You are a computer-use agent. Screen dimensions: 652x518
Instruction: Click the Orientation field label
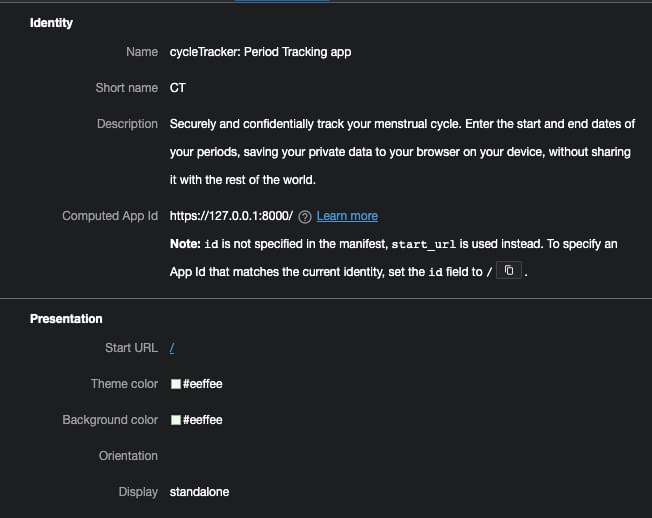(128, 456)
